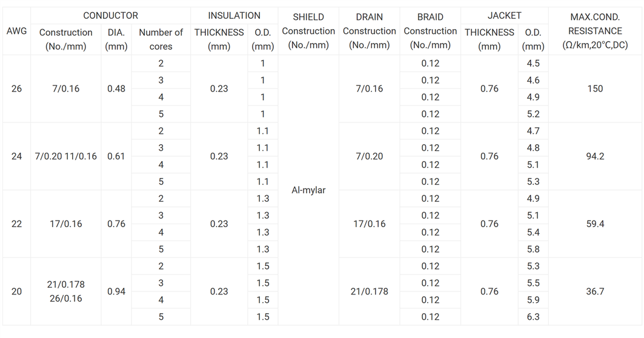
Task: Select the 36.7 resistance value
Action: pyautogui.click(x=595, y=291)
